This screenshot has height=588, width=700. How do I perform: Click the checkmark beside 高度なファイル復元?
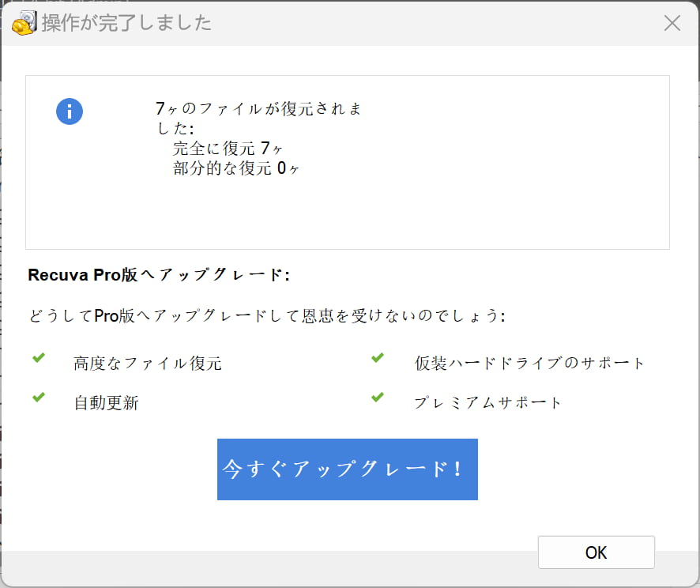pyautogui.click(x=39, y=358)
